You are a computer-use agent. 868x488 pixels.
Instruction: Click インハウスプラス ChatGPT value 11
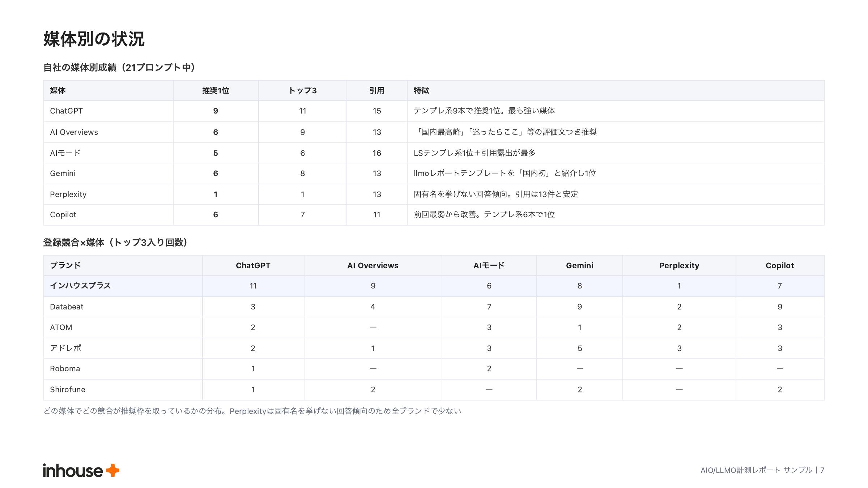[x=253, y=286]
